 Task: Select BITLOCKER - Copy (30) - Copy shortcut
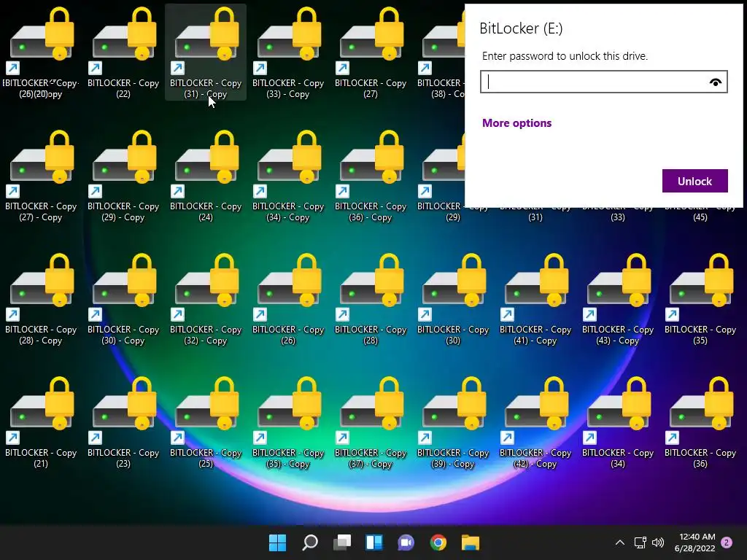(123, 299)
